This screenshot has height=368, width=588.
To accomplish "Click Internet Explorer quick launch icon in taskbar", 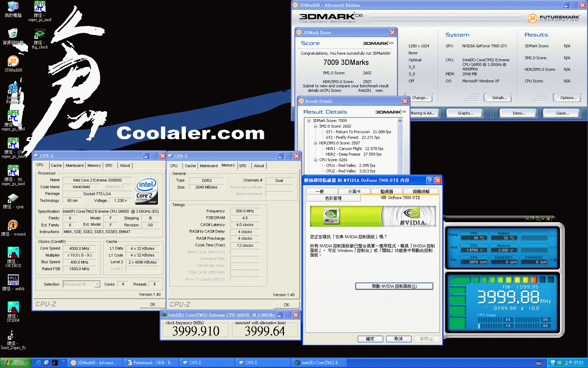I will [x=38, y=363].
